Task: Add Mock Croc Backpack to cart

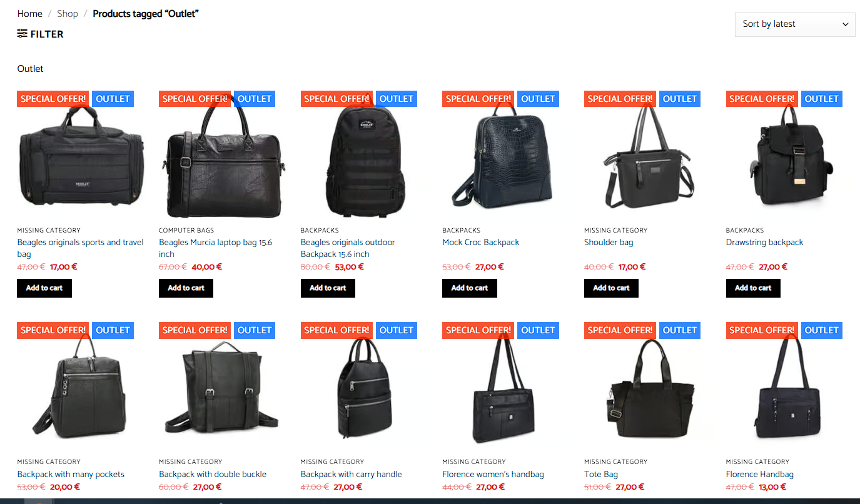Action: coord(470,288)
